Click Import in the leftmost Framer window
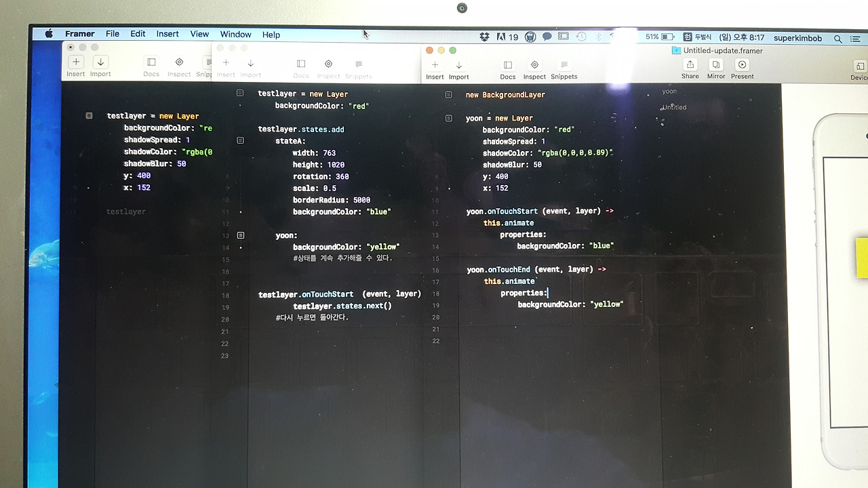 100,66
